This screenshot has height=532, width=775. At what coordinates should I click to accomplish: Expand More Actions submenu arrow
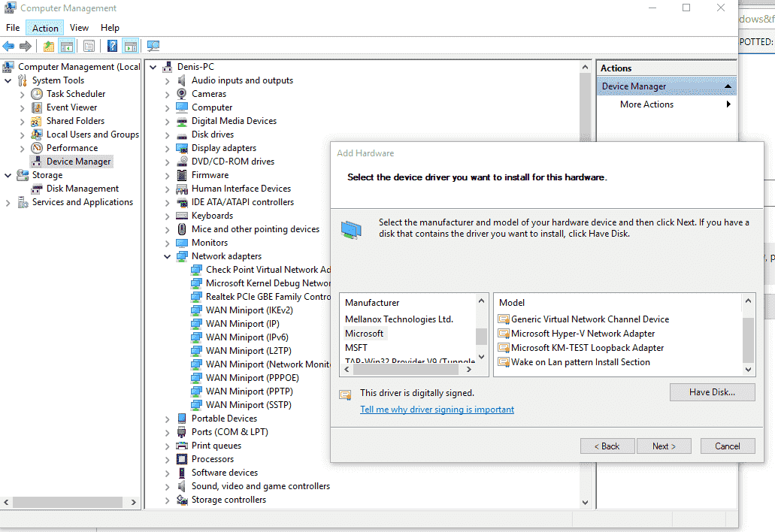[x=728, y=104]
